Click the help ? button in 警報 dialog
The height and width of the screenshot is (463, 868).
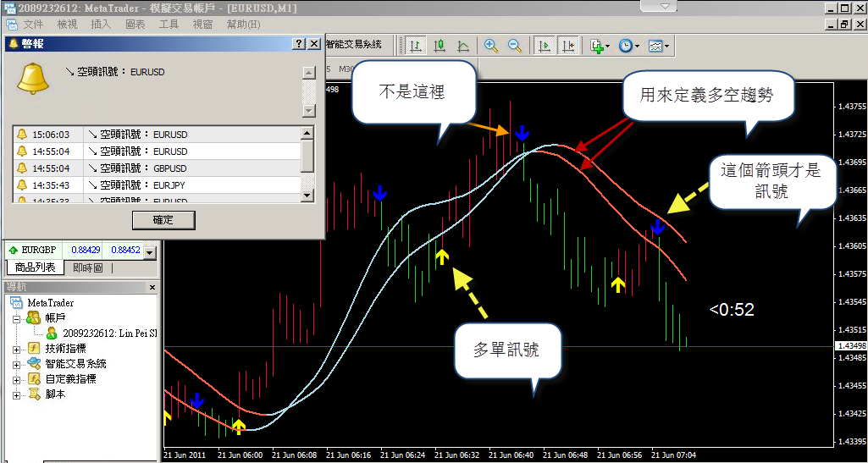point(299,44)
